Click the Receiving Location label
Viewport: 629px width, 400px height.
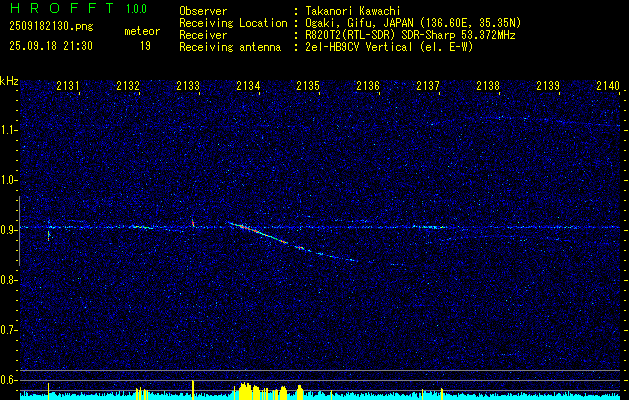pyautogui.click(x=233, y=23)
